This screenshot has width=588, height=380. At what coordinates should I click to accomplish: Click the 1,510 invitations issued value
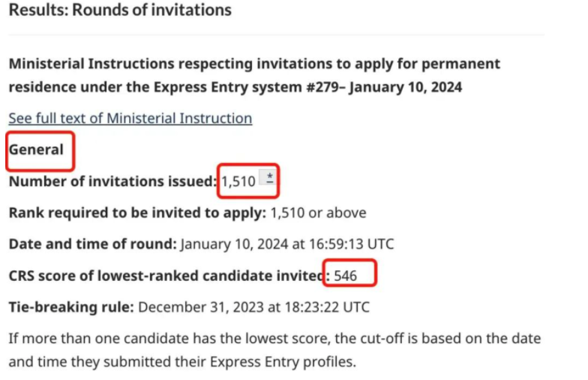point(238,181)
